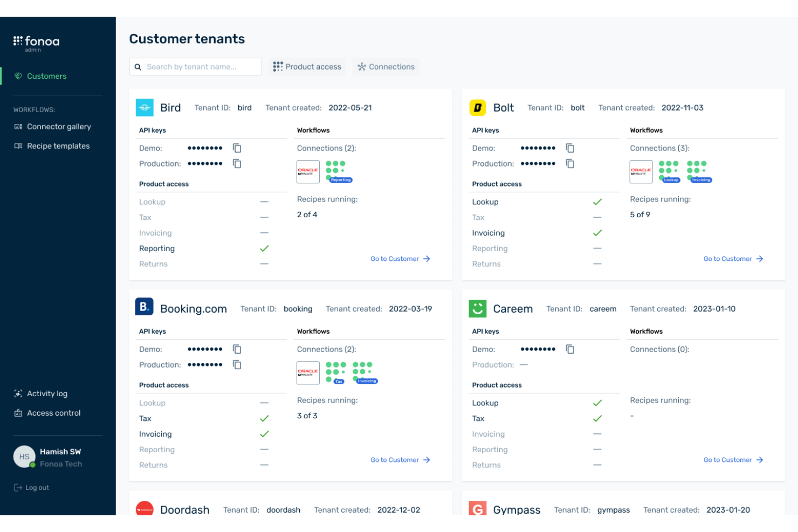Open Bolt's Lookup connection icon

pos(669,171)
